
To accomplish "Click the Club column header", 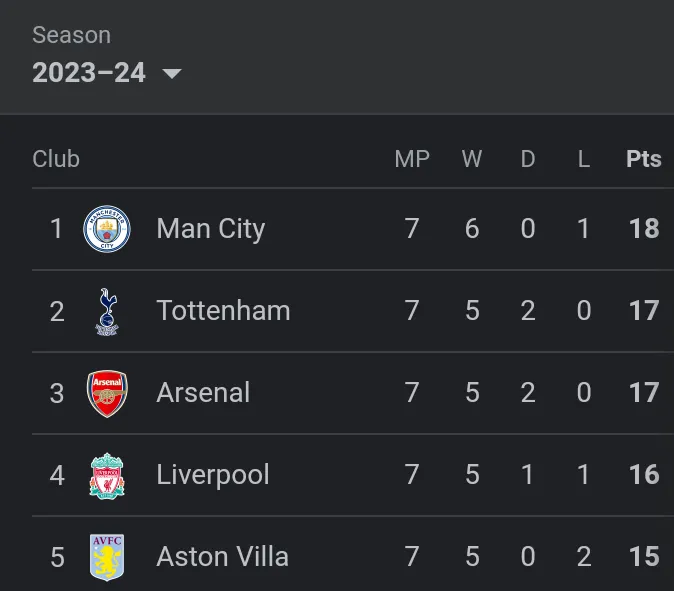I will tap(56, 159).
